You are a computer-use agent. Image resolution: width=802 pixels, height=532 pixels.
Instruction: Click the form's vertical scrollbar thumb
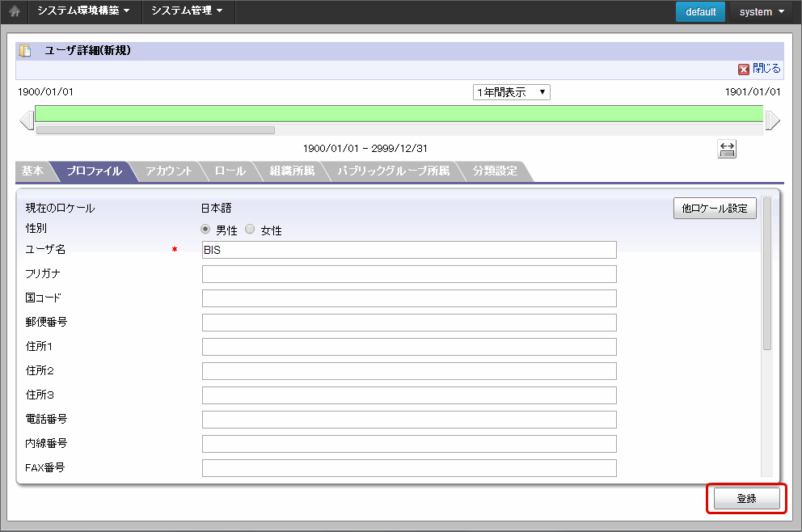[766, 273]
